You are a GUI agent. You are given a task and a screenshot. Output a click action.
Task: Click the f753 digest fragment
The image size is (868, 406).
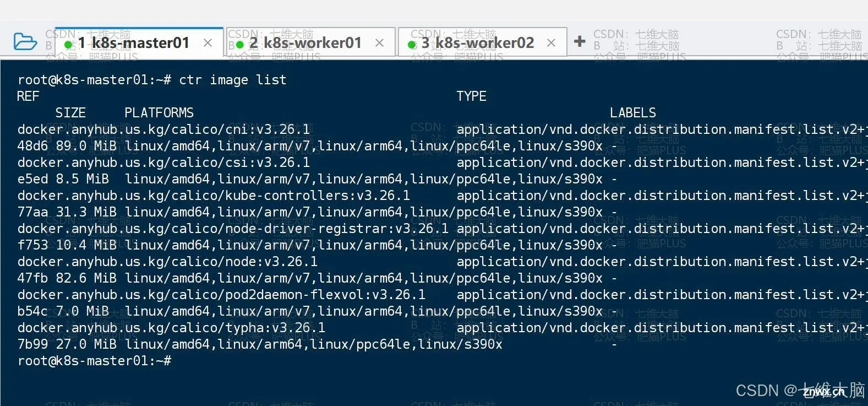pyautogui.click(x=33, y=245)
